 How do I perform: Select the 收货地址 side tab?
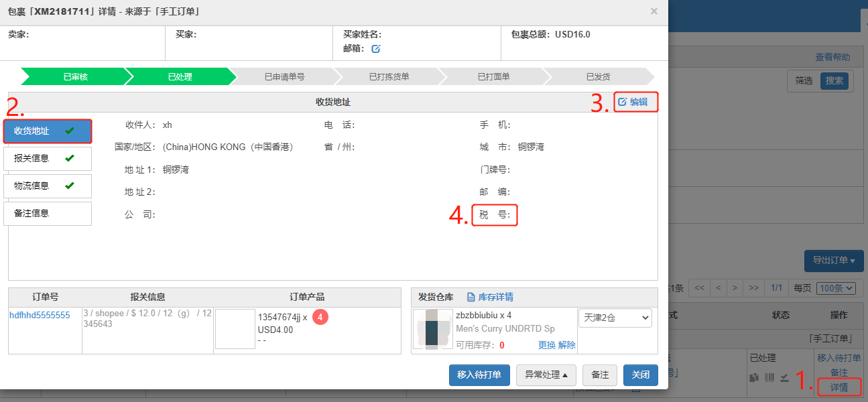point(48,131)
